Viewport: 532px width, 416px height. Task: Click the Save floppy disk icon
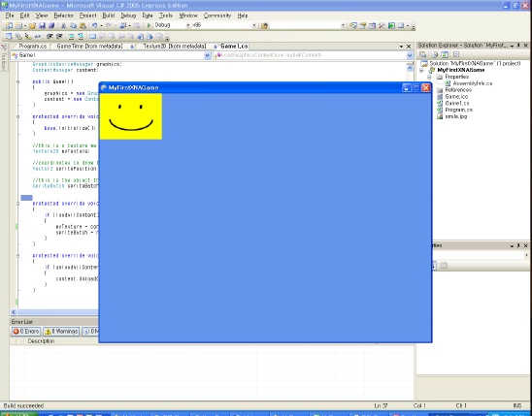pyautogui.click(x=42, y=25)
